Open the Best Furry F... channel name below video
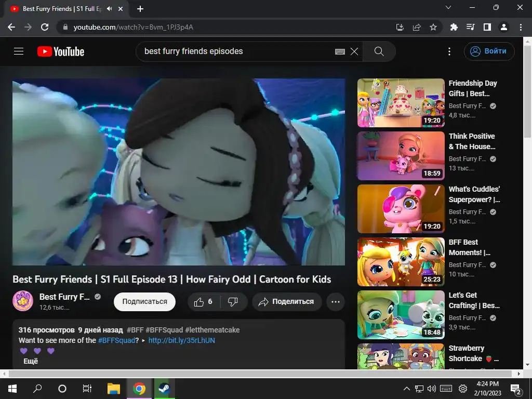 [x=64, y=297]
